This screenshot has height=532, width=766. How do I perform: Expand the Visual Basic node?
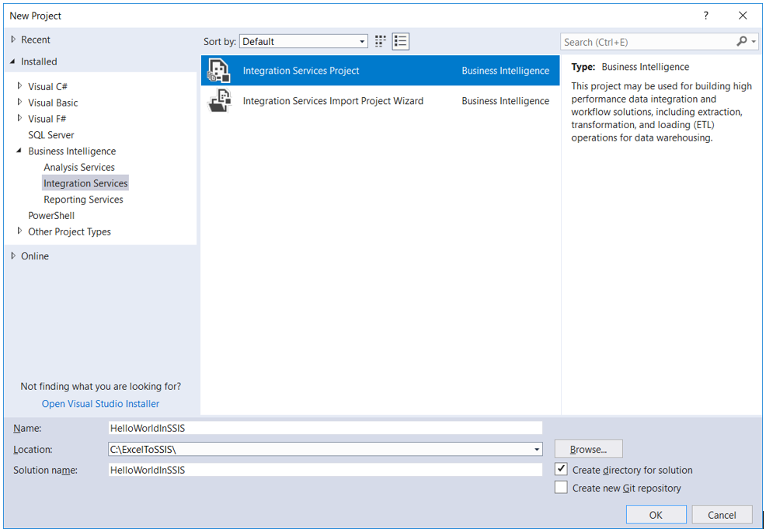point(19,102)
